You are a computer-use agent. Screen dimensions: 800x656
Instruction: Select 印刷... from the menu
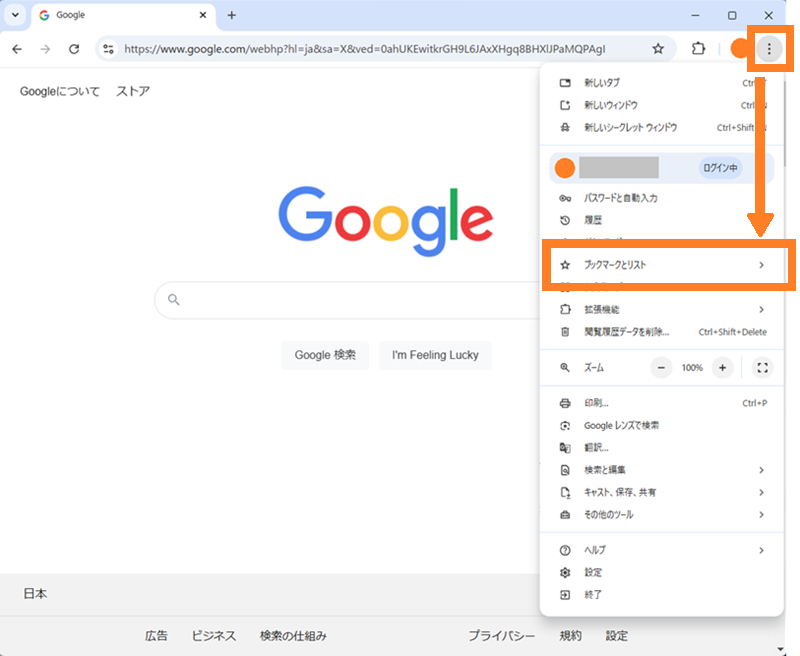click(x=662, y=403)
